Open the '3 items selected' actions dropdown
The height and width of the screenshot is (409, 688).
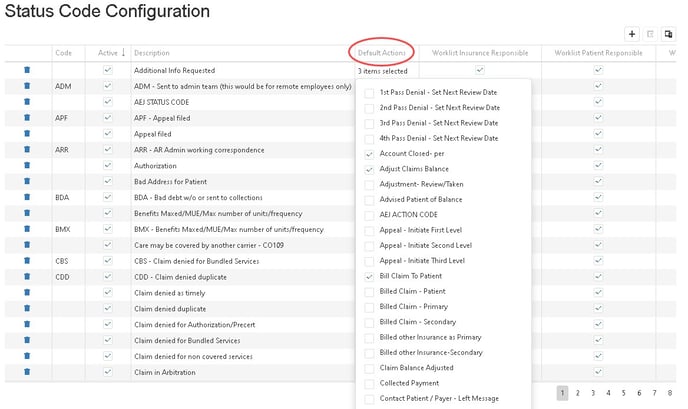click(x=383, y=71)
